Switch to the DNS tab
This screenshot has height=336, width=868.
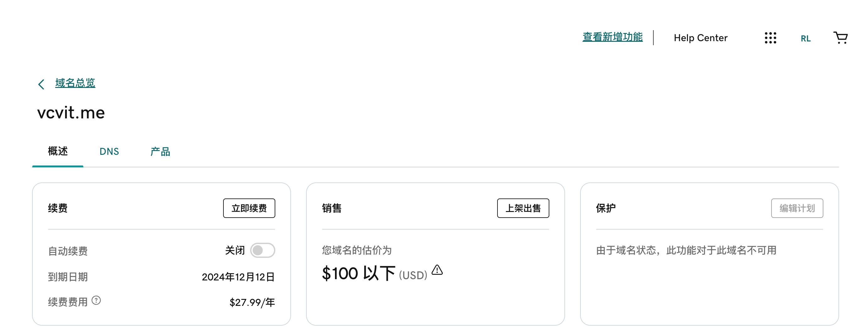[109, 151]
